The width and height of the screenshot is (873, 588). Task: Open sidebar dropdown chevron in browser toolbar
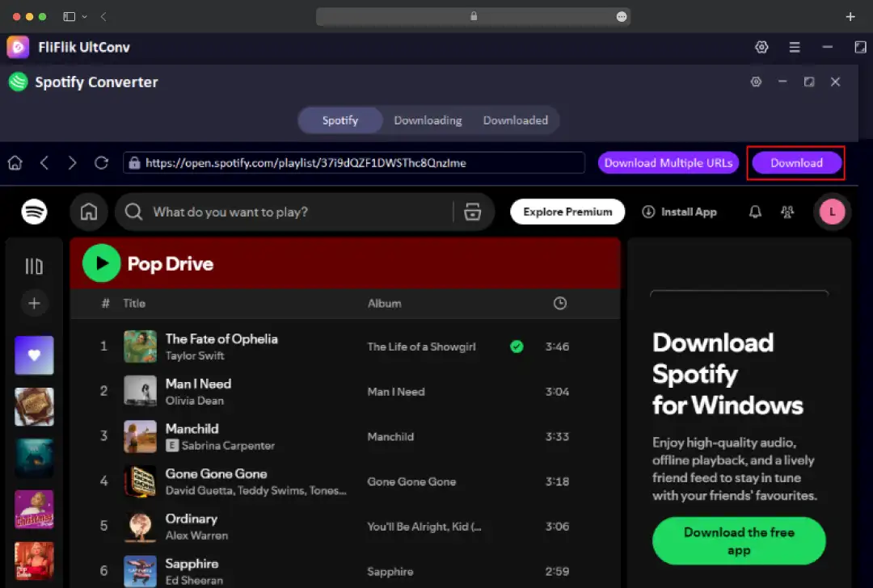tap(84, 17)
